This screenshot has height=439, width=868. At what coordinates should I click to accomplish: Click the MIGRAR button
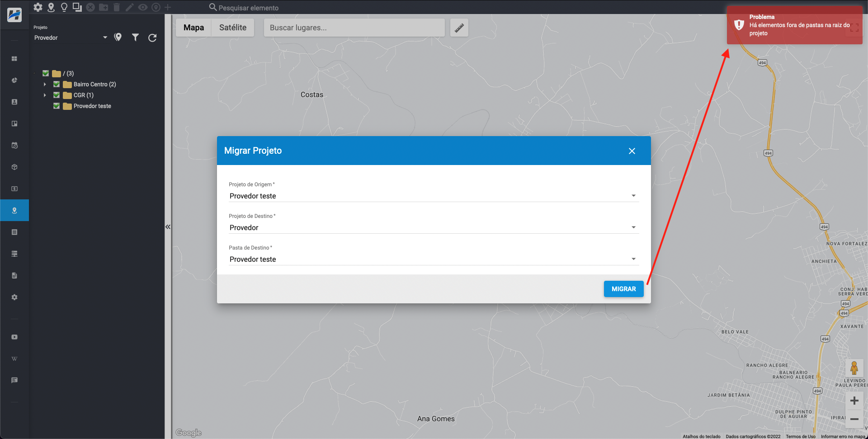pos(623,289)
